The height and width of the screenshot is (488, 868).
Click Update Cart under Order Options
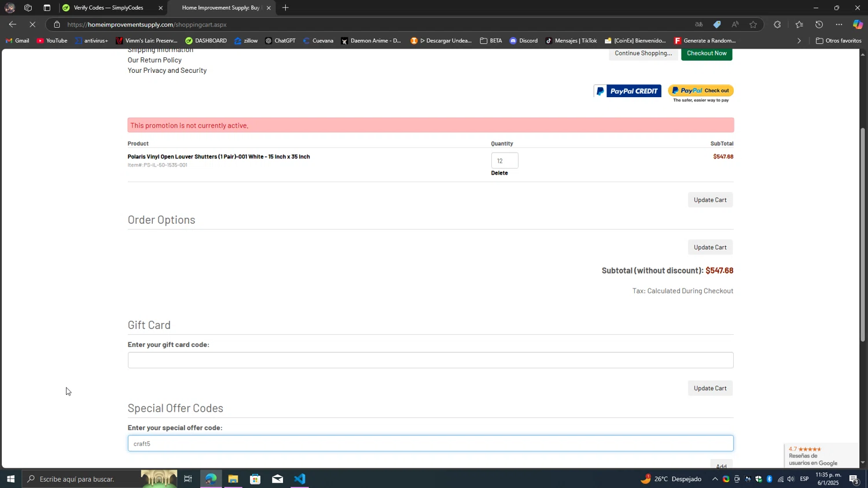click(710, 247)
